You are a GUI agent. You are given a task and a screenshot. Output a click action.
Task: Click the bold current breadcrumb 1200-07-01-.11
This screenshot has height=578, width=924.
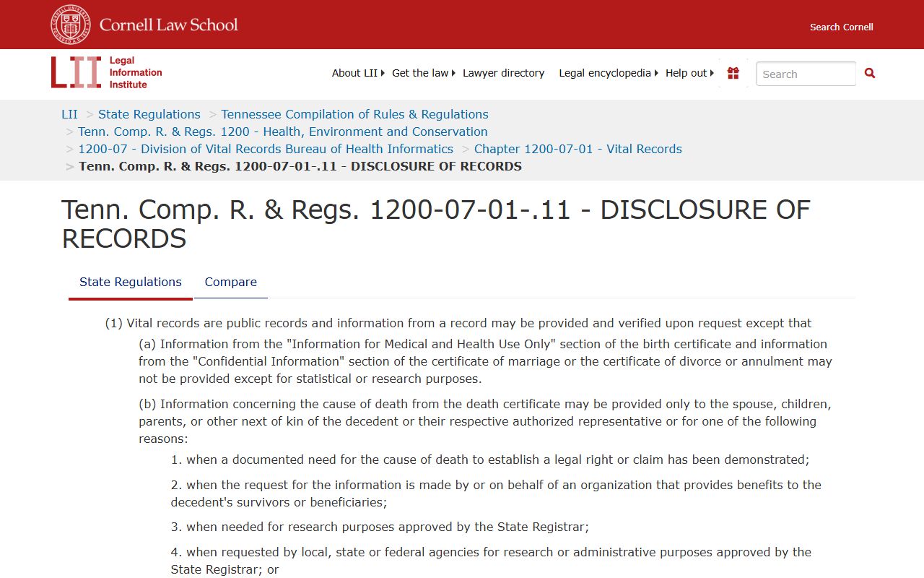point(300,166)
